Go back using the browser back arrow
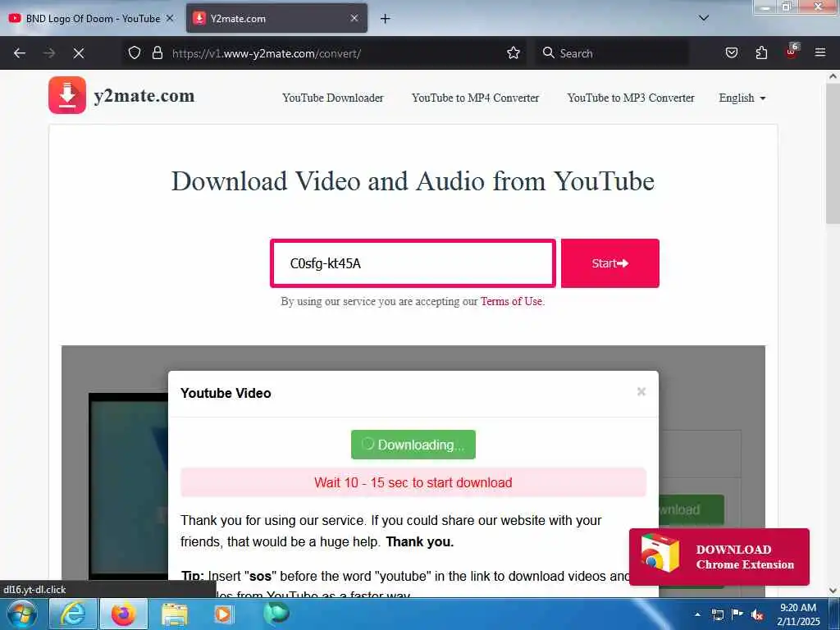Viewport: 840px width, 630px height. pos(20,53)
